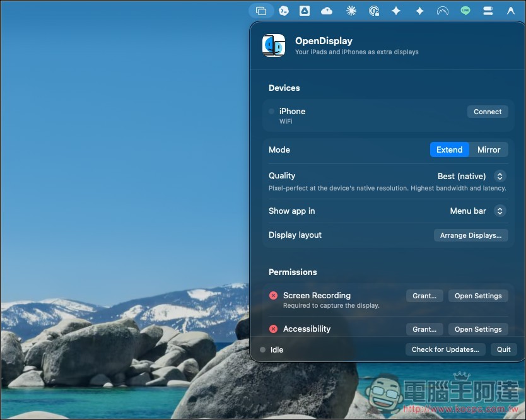
Task: Click Arrange Displays button
Action: coord(470,235)
